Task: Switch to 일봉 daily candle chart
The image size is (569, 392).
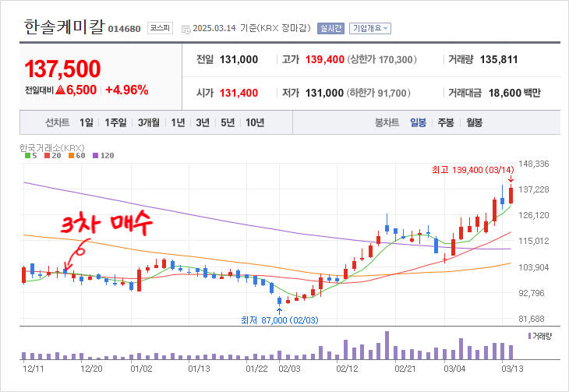Action: click(418, 122)
